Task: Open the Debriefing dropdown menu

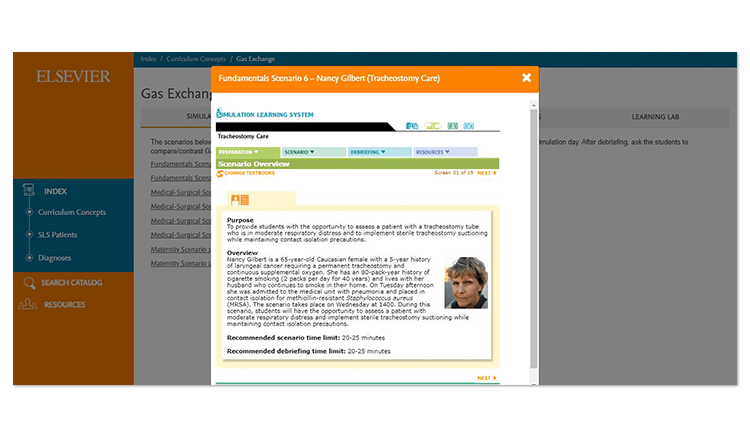Action: coord(379,152)
